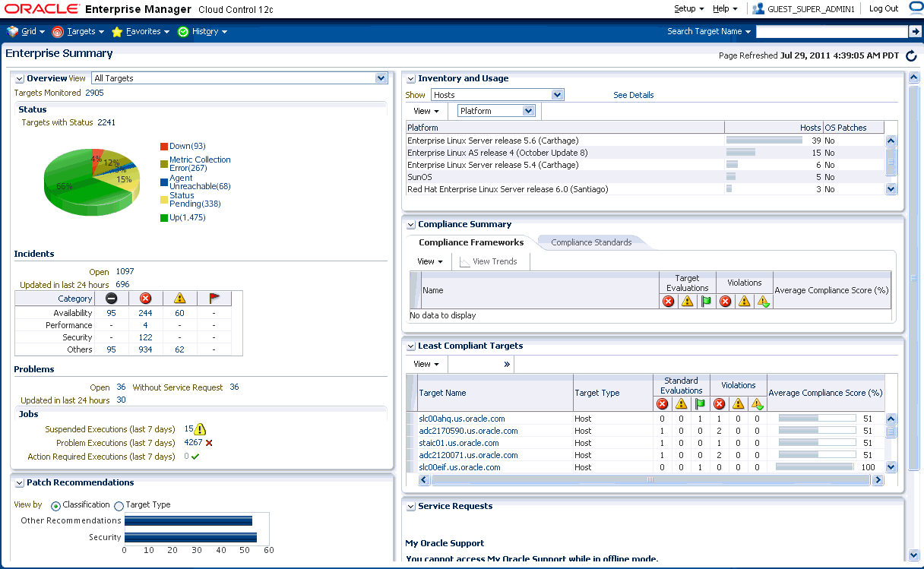Collapse the Compliance Summary section
Screen dimensions: 924x569
(x=410, y=224)
